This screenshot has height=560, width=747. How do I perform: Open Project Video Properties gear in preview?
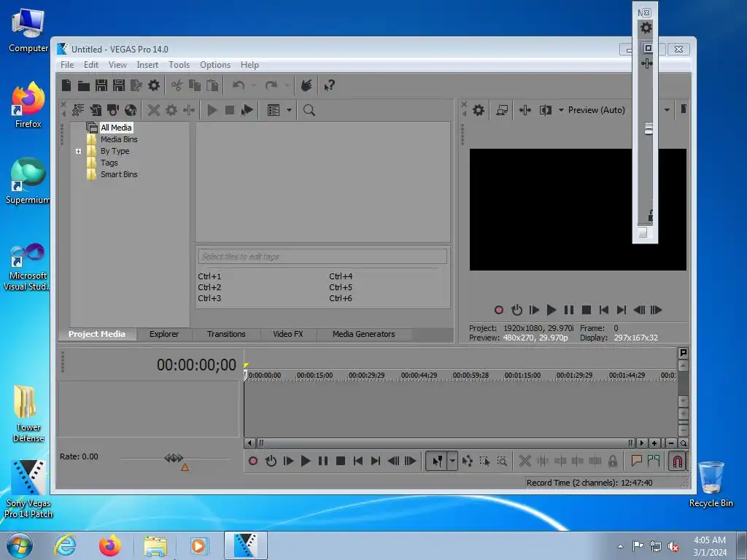[x=479, y=111]
